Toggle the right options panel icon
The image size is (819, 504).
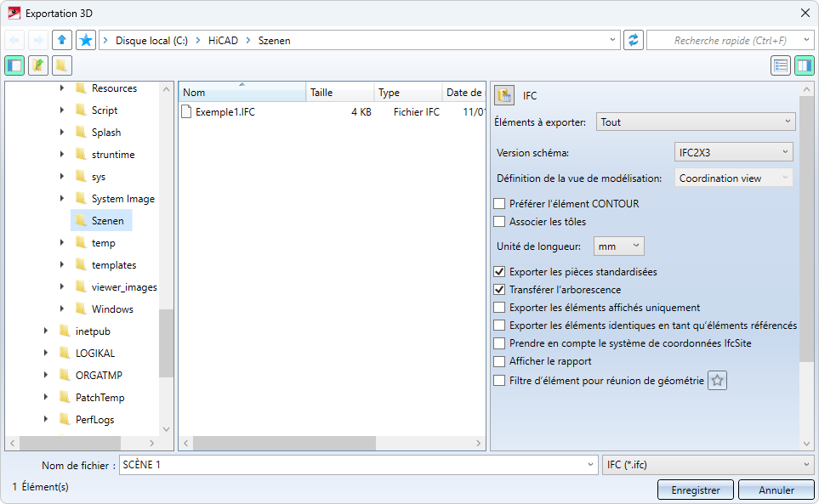click(805, 65)
